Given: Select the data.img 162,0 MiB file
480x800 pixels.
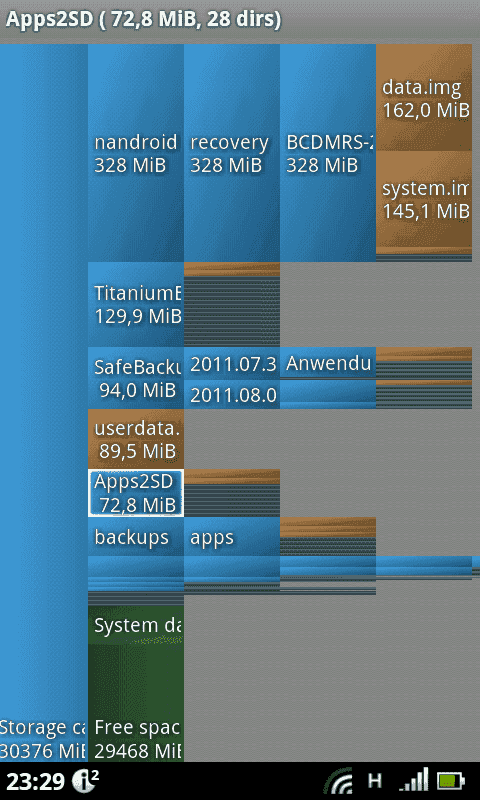Looking at the screenshot, I should 424,97.
